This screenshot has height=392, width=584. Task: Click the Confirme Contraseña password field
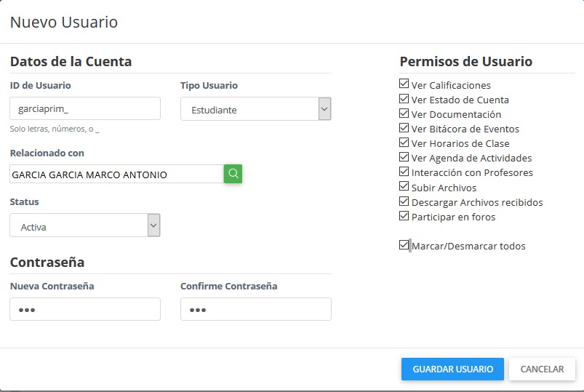tap(255, 309)
